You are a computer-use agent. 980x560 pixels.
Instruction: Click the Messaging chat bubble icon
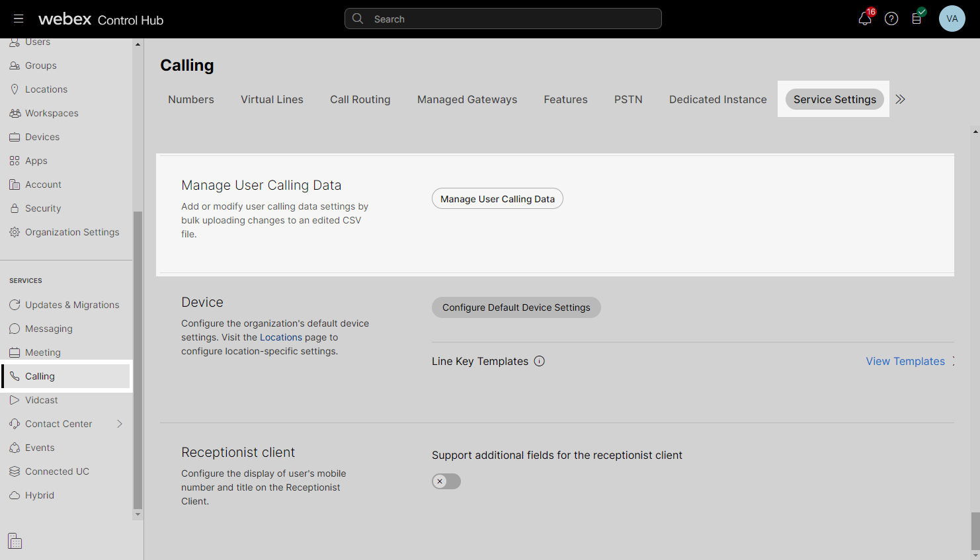pyautogui.click(x=15, y=329)
